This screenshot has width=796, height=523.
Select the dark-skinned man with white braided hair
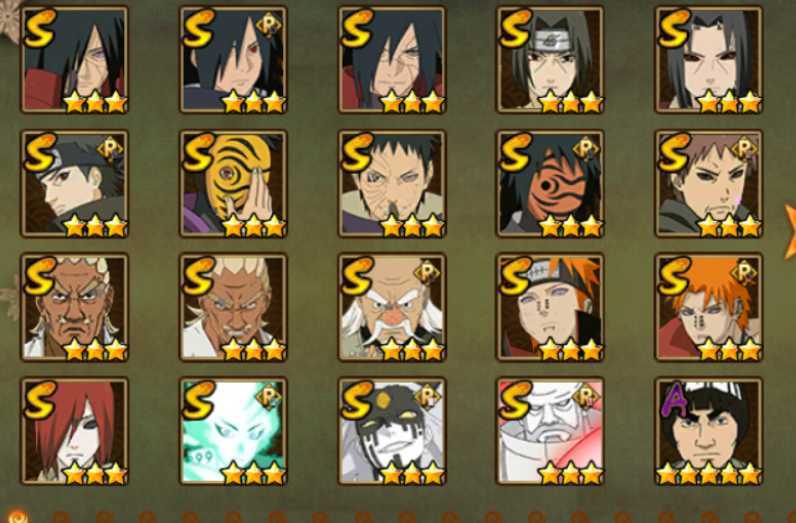74,307
